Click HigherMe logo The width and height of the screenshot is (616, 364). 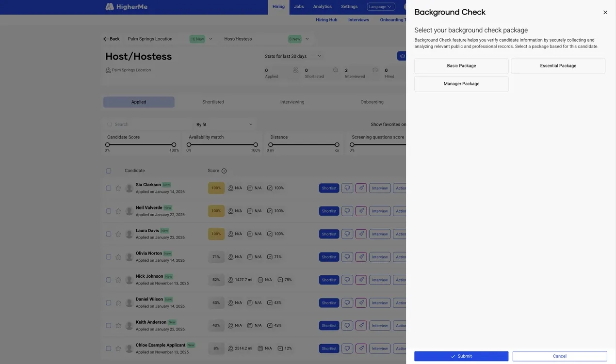click(127, 7)
